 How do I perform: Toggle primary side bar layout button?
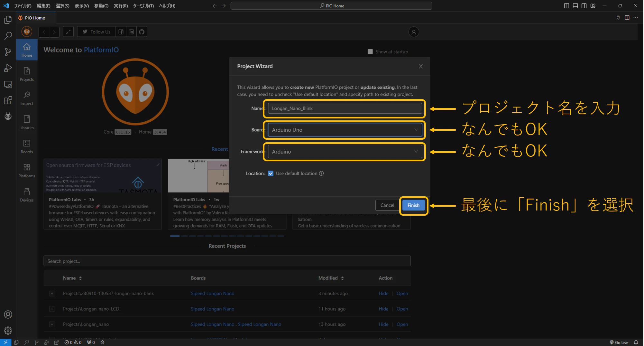click(566, 6)
